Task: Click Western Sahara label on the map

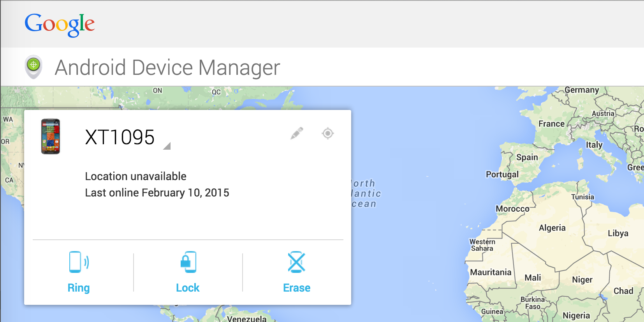Action: [482, 245]
